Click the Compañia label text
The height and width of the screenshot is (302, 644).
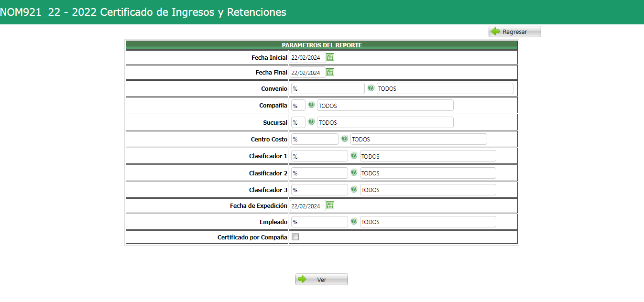274,105
